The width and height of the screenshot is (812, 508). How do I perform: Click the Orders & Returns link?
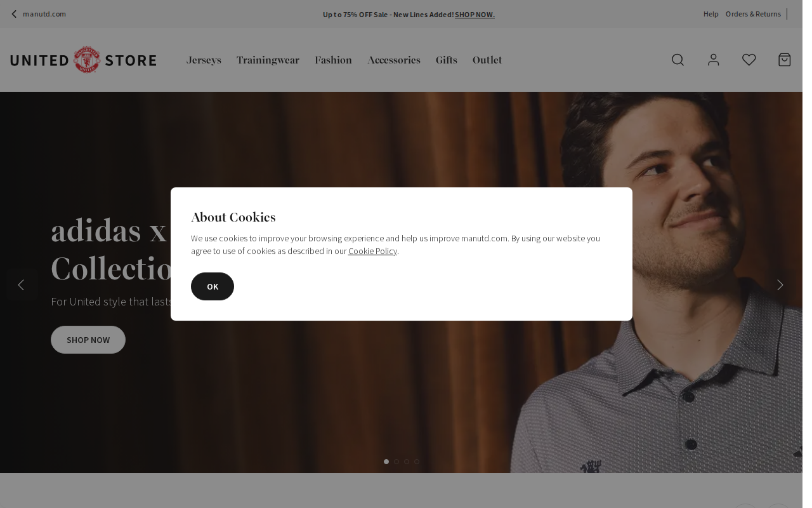point(753,14)
